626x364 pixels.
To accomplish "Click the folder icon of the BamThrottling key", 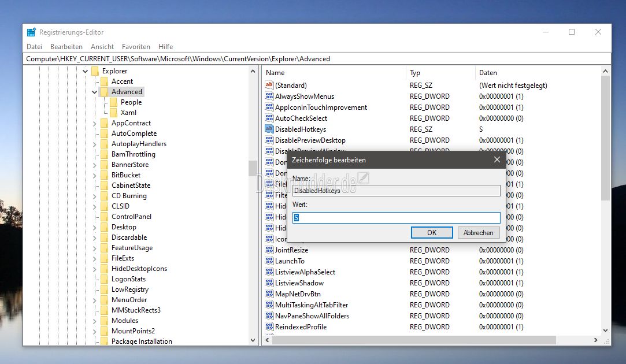I will [x=104, y=154].
